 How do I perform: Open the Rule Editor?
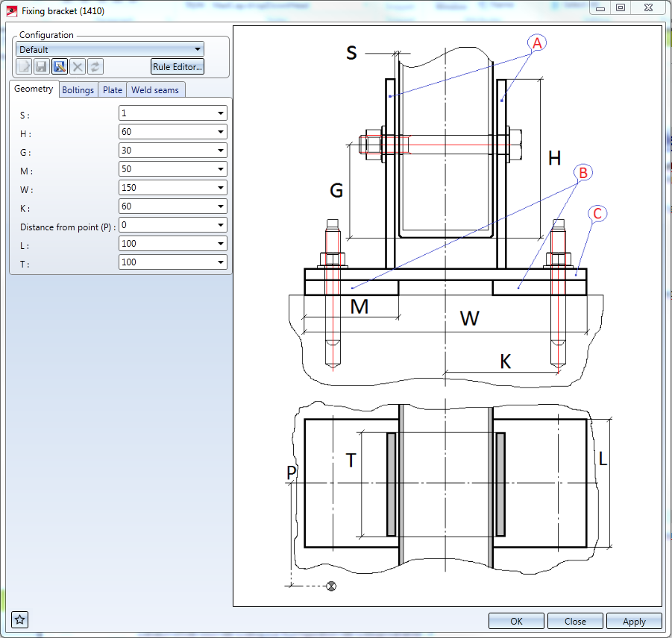pyautogui.click(x=177, y=66)
